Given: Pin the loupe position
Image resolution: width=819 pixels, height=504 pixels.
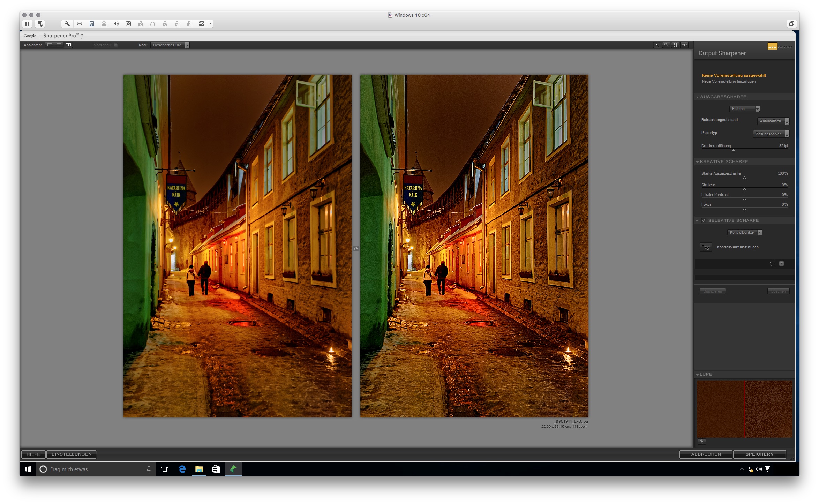Looking at the screenshot, I should (701, 442).
